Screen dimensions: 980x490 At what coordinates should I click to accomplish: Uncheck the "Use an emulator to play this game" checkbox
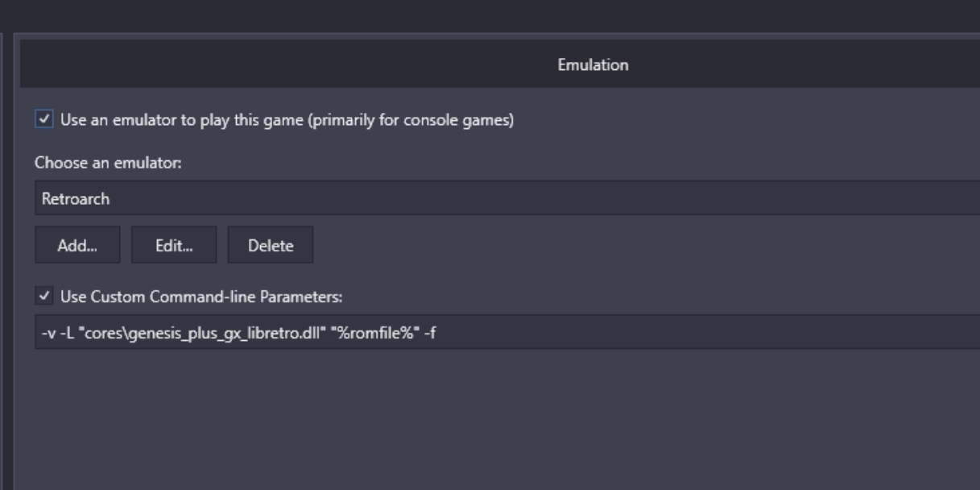point(42,120)
